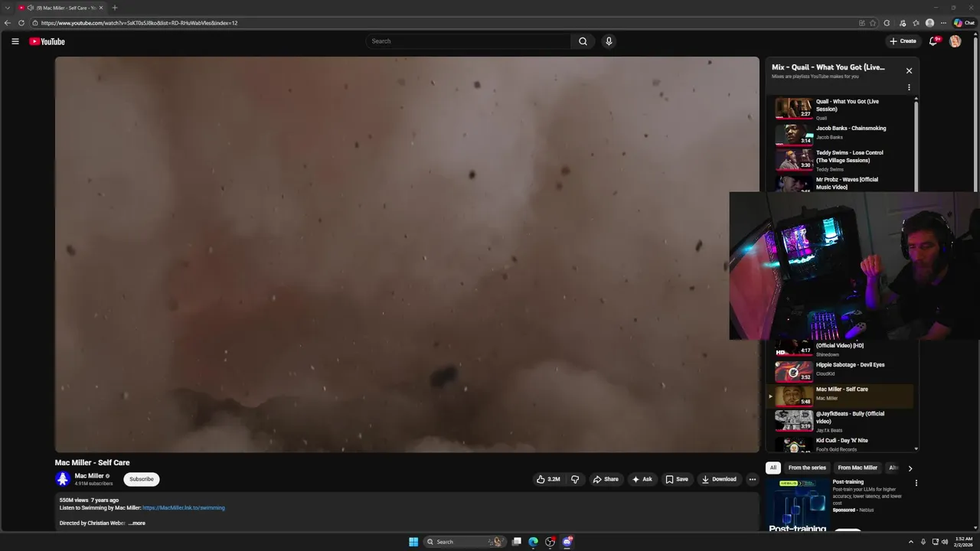The height and width of the screenshot is (551, 980).
Task: Open OBS Studio from the taskbar
Action: pos(550,542)
